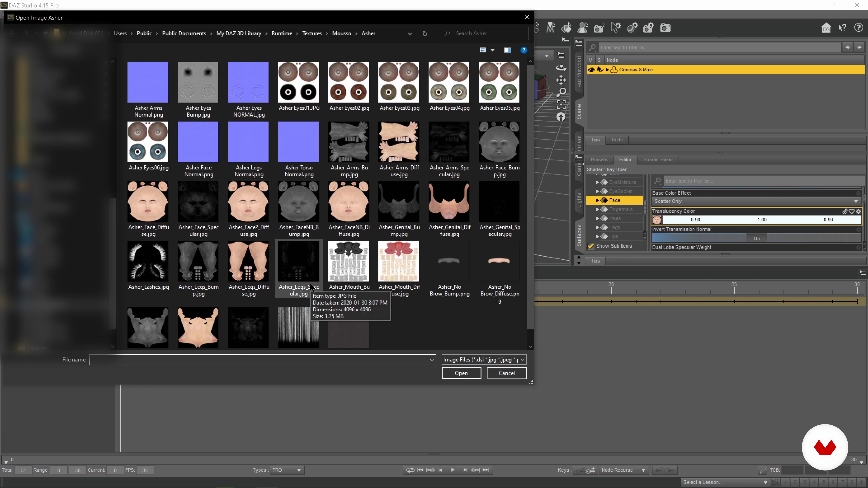The height and width of the screenshot is (488, 868).
Task: Open the Tool Settings cursor-gear icon
Action: coord(616,28)
